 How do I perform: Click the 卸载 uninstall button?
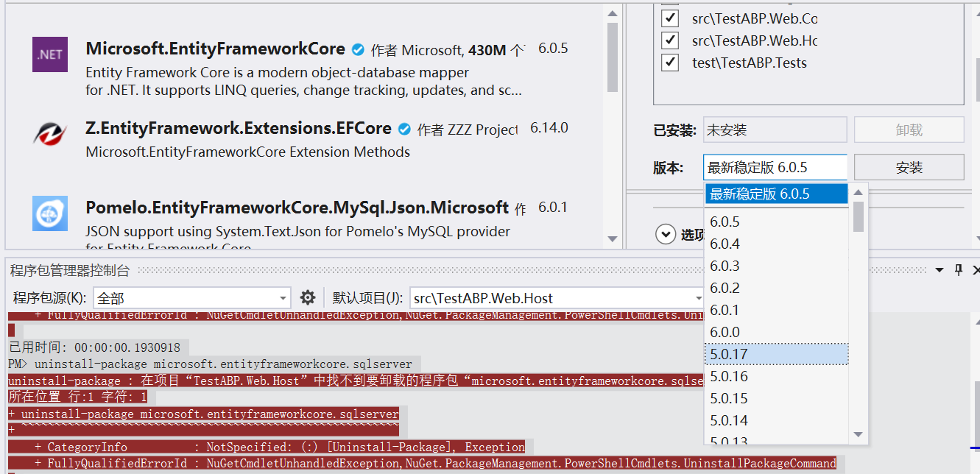click(x=909, y=130)
